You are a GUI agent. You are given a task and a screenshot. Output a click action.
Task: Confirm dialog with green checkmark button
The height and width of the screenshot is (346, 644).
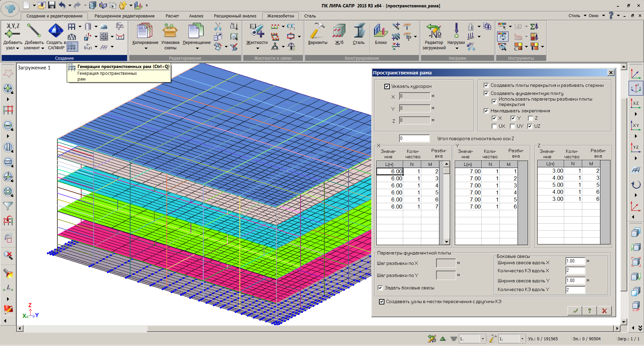575,311
